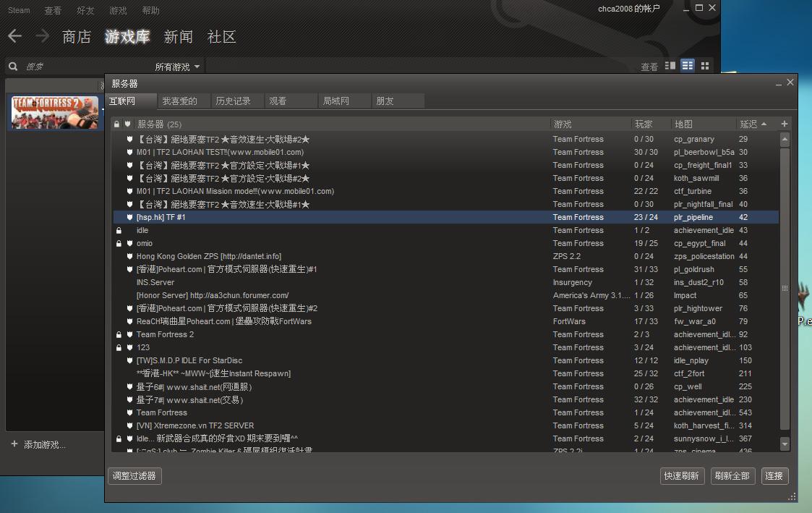Go forward with the Steam forward arrow

(x=43, y=35)
